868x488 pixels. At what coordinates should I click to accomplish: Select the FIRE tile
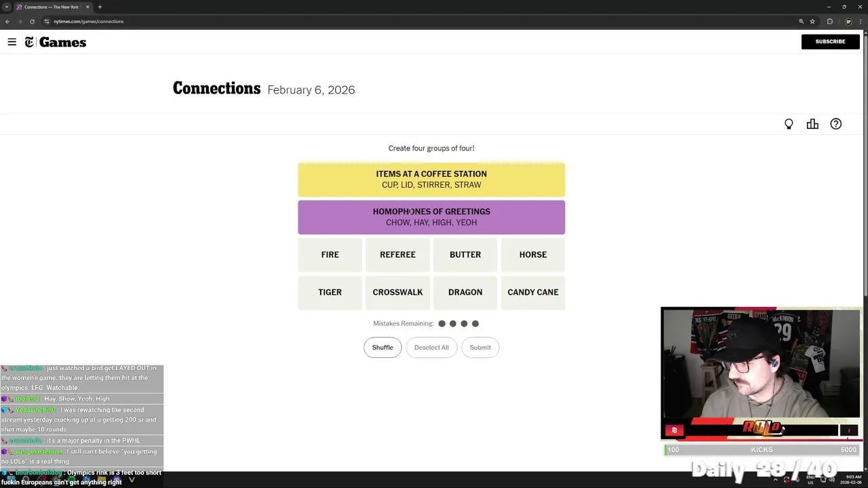point(330,255)
